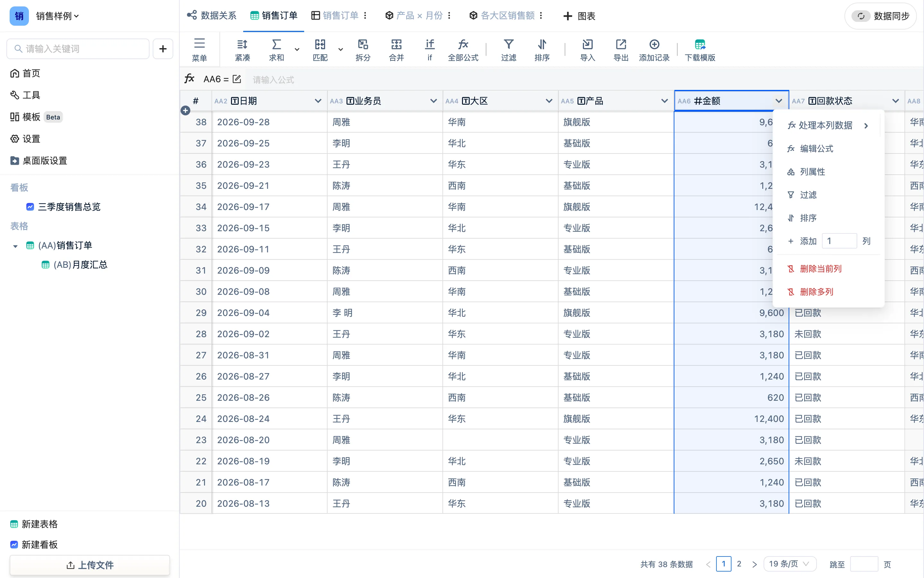Choose 列属性 from column menu
The height and width of the screenshot is (578, 924).
[828, 172]
